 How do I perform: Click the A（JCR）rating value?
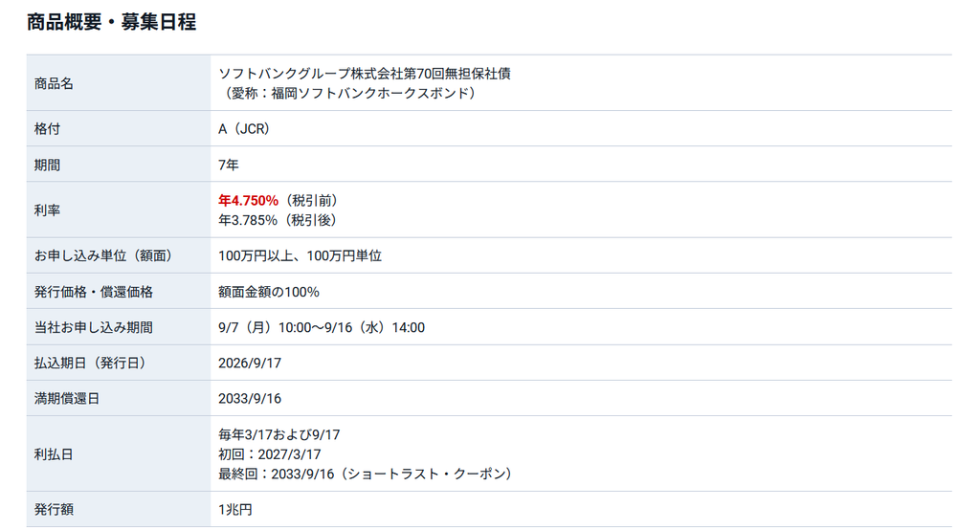[244, 129]
